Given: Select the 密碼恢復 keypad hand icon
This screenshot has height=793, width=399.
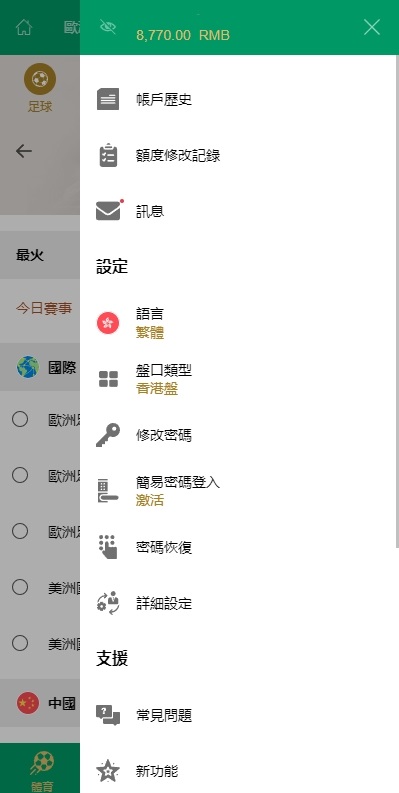Looking at the screenshot, I should tap(108, 547).
